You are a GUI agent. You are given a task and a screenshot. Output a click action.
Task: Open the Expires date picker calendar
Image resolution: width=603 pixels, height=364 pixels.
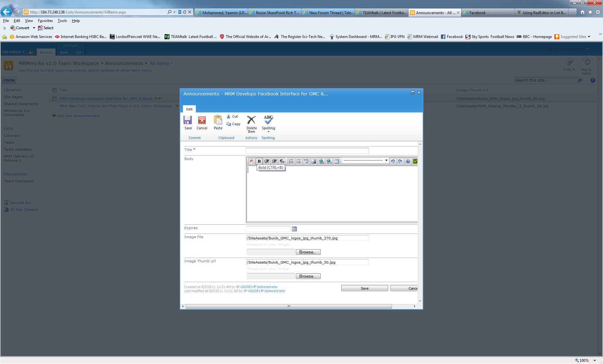[294, 229]
